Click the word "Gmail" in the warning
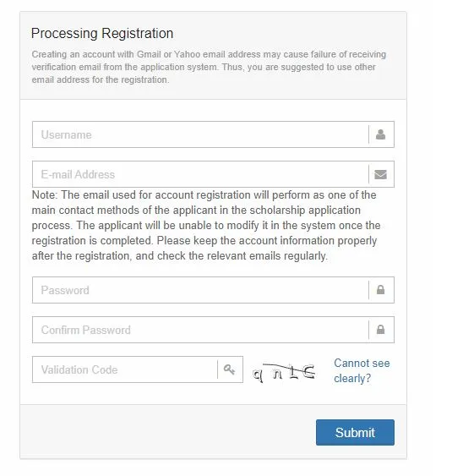463x476 pixels. 149,54
